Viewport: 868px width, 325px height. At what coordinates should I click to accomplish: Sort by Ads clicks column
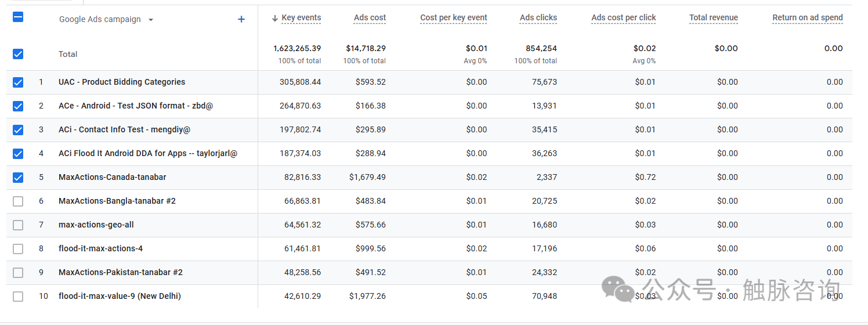click(x=538, y=18)
